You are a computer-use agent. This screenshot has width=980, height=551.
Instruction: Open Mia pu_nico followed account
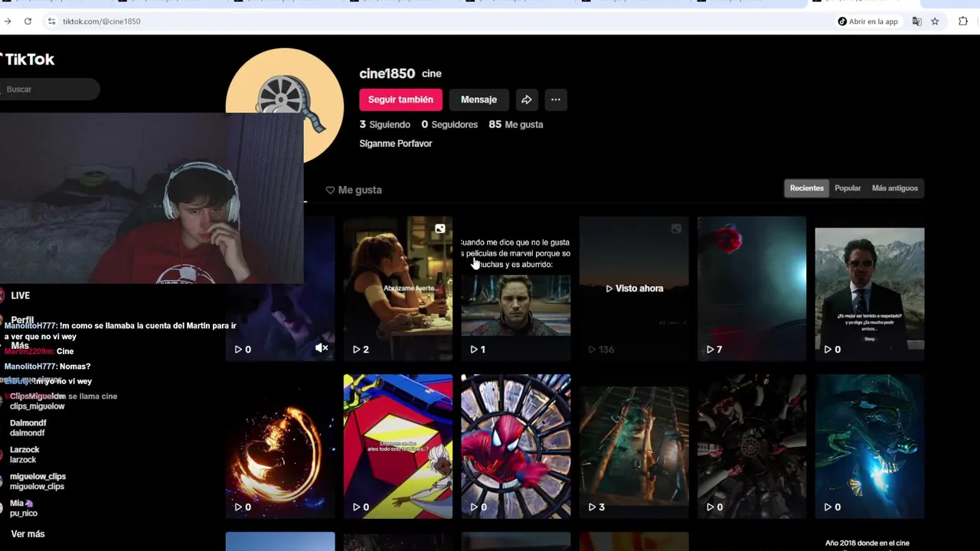[x=23, y=508]
